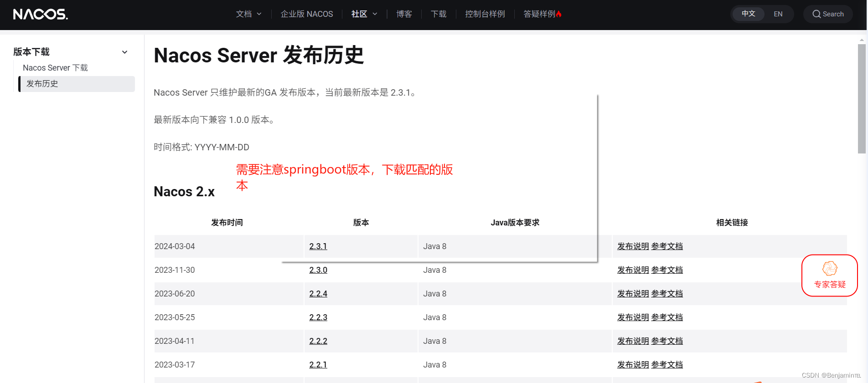Click the page vertical scrollbar
The image size is (868, 383).
pyautogui.click(x=862, y=99)
